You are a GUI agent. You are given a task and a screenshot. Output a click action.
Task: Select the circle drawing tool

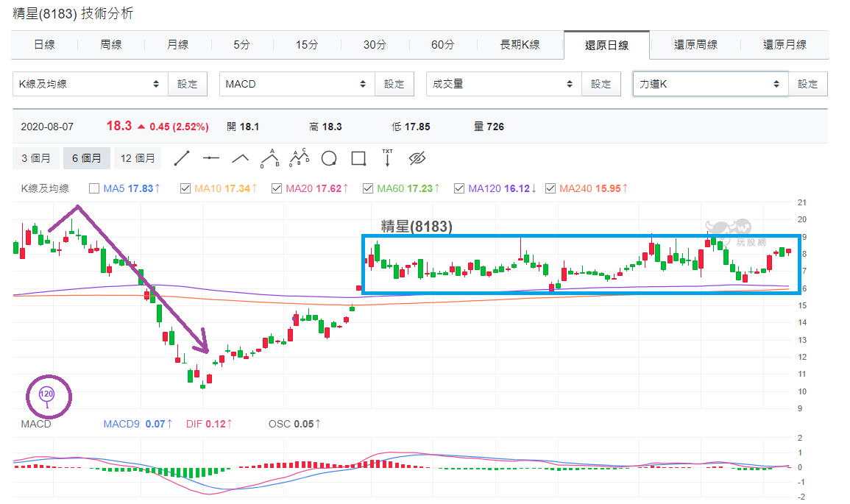[329, 158]
